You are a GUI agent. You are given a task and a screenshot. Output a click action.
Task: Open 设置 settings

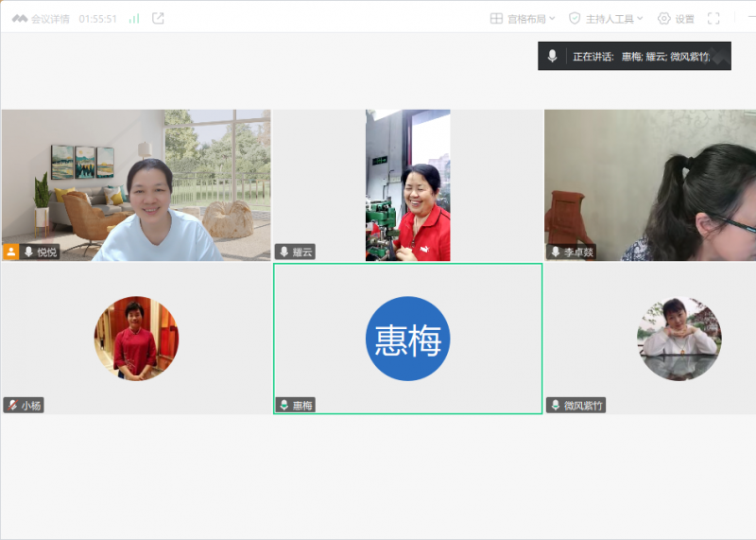(x=676, y=19)
